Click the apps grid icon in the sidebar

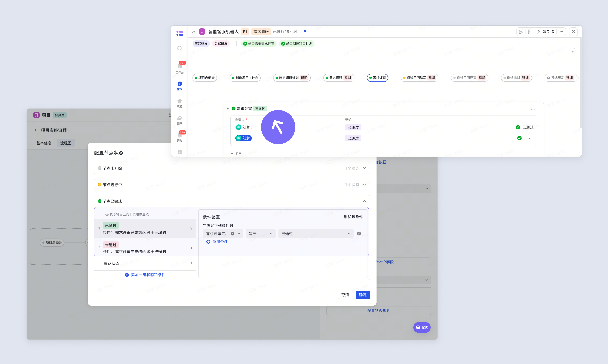coord(180,152)
